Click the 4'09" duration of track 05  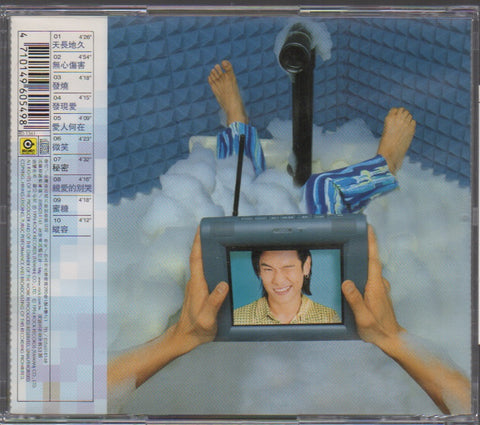coord(85,118)
